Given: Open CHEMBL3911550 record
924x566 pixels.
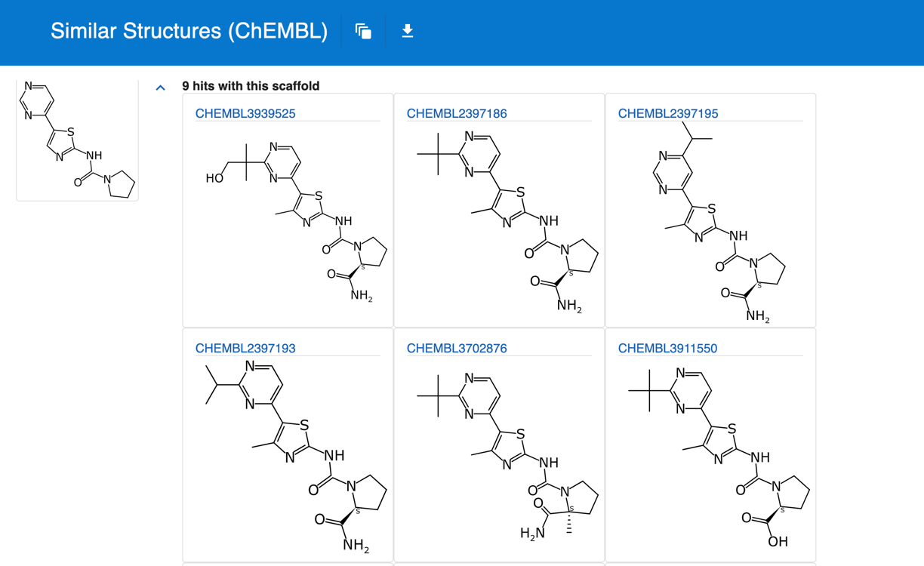Looking at the screenshot, I should coord(667,348).
